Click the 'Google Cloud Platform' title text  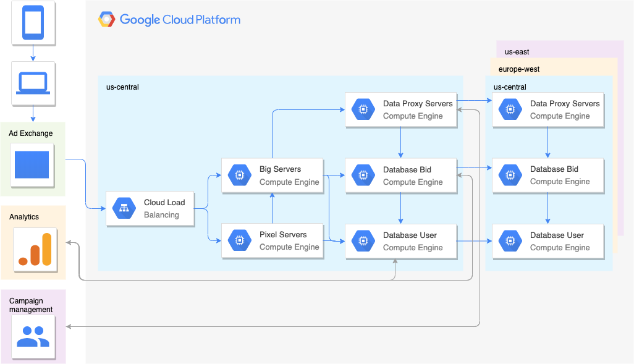[180, 20]
